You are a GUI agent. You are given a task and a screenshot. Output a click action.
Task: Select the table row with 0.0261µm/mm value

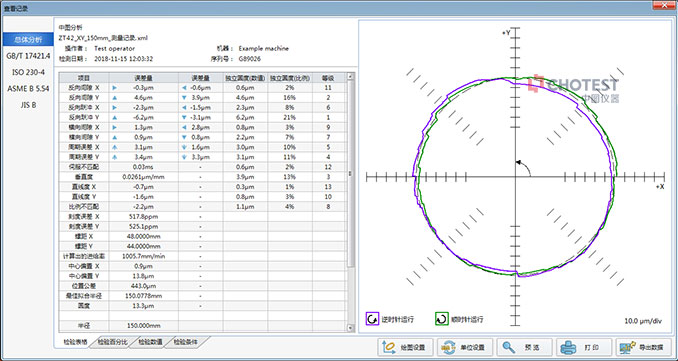pyautogui.click(x=202, y=177)
